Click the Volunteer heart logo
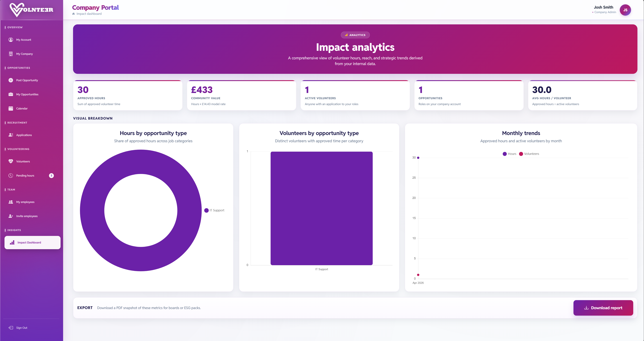 point(31,10)
